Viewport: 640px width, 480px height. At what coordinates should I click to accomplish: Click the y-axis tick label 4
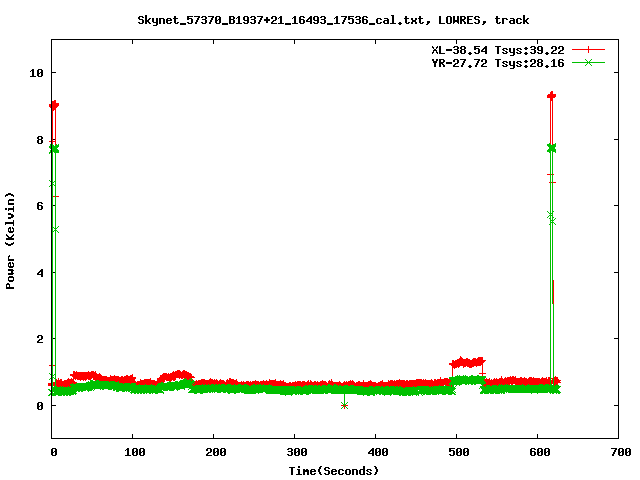[x=40, y=273]
